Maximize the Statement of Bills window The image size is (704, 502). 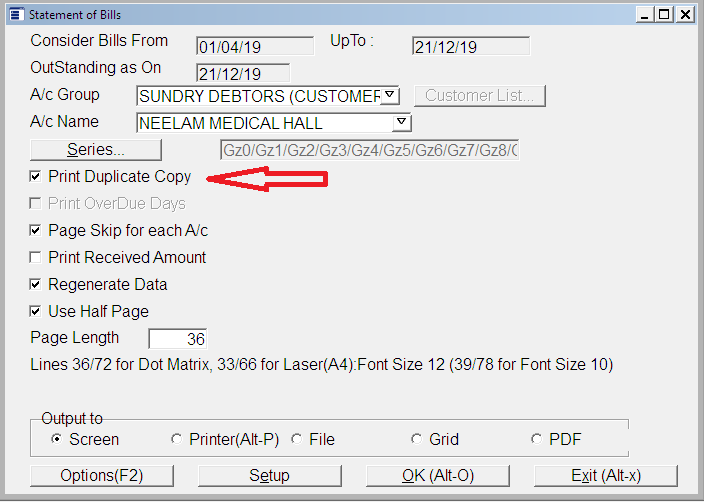(x=664, y=14)
